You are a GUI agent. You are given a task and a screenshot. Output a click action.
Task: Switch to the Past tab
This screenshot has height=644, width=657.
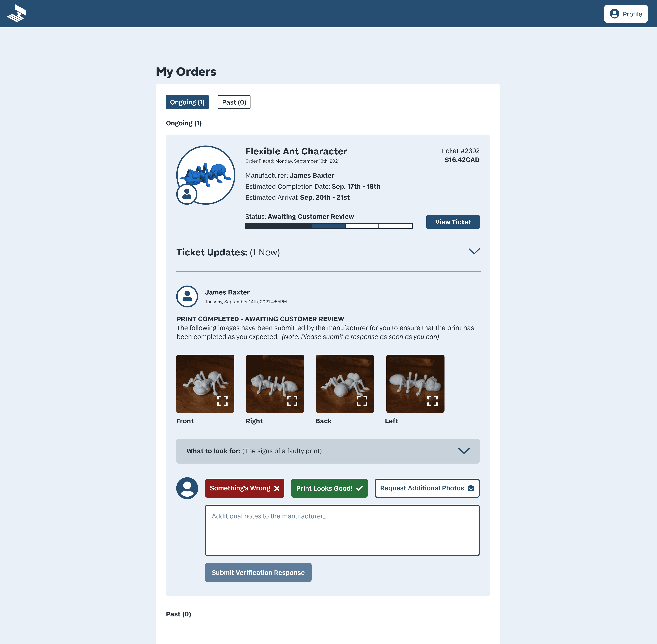click(233, 102)
